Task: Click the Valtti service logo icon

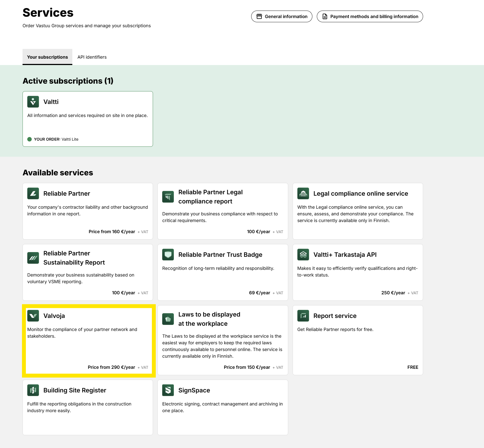Action: pos(33,102)
